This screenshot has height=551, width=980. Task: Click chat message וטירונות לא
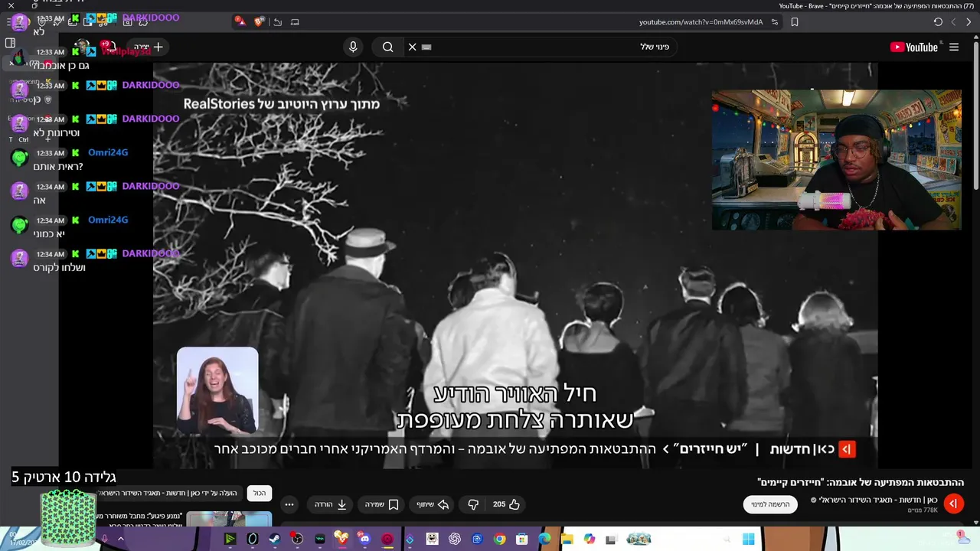click(x=57, y=133)
